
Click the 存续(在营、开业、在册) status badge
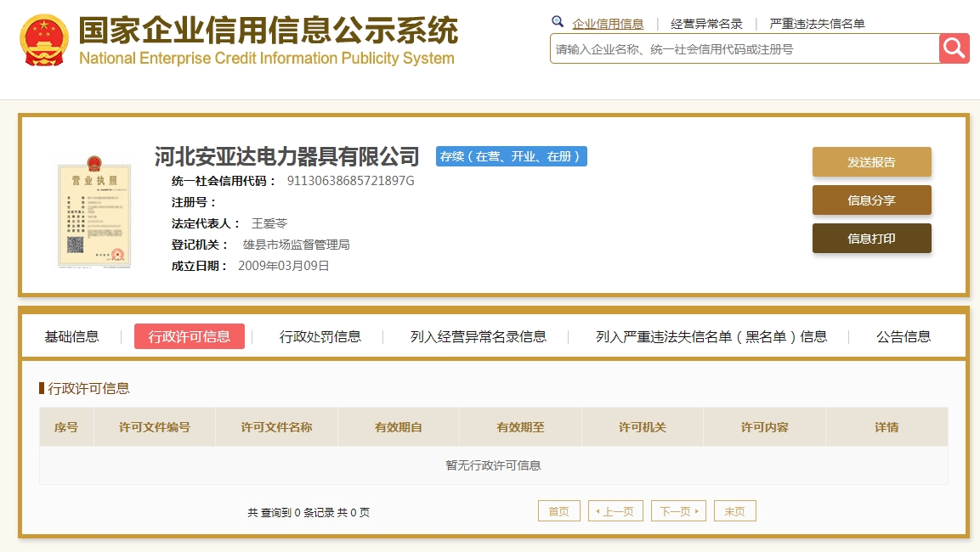(x=512, y=156)
